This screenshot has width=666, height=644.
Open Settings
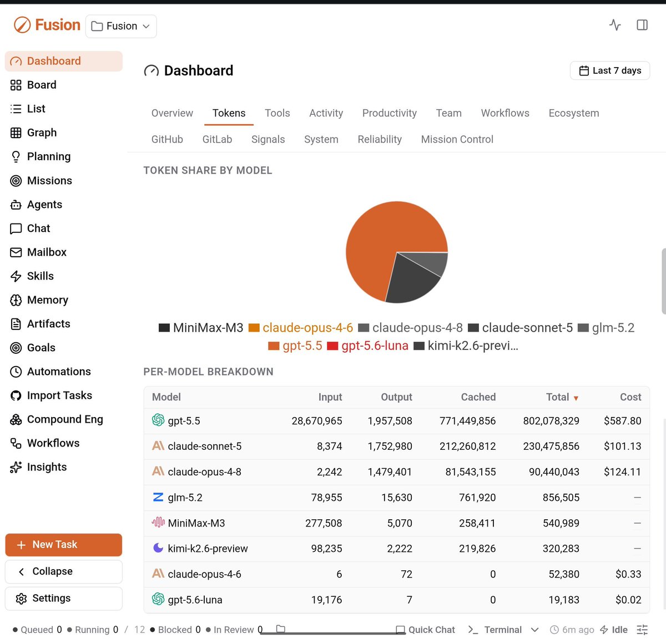[x=64, y=599]
